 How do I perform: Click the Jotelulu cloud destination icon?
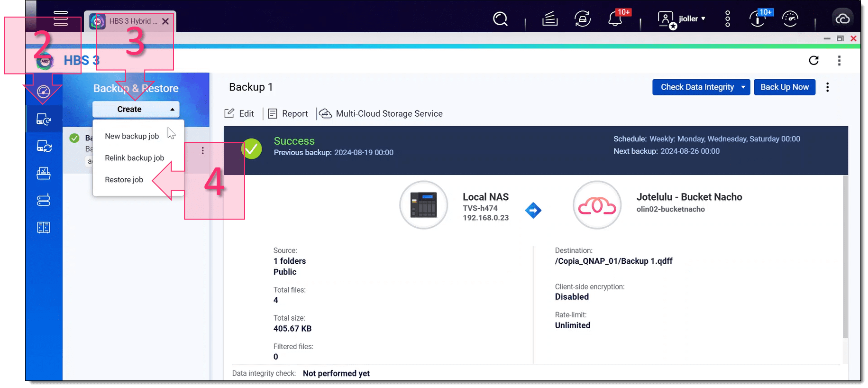[x=597, y=205]
